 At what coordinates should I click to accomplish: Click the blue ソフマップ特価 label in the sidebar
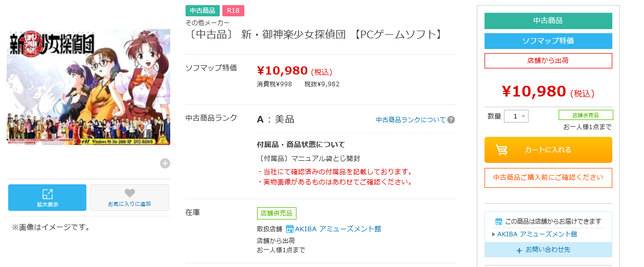(x=548, y=41)
